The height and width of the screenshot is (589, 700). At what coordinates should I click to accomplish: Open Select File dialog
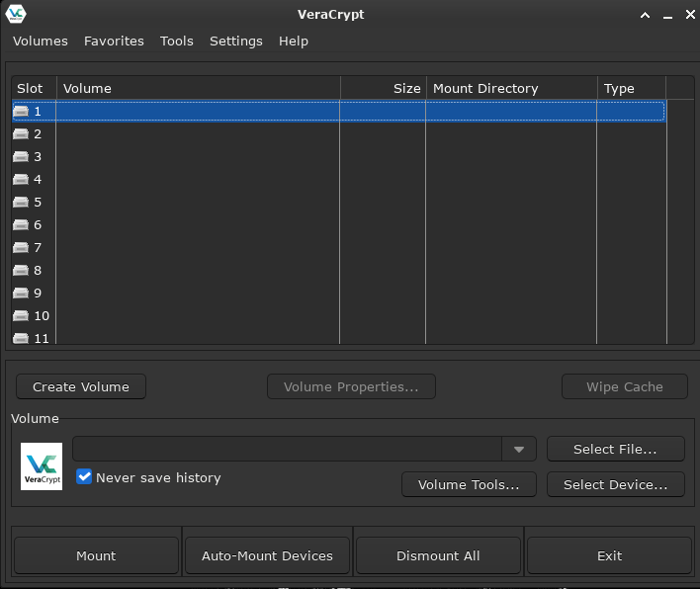[616, 449]
